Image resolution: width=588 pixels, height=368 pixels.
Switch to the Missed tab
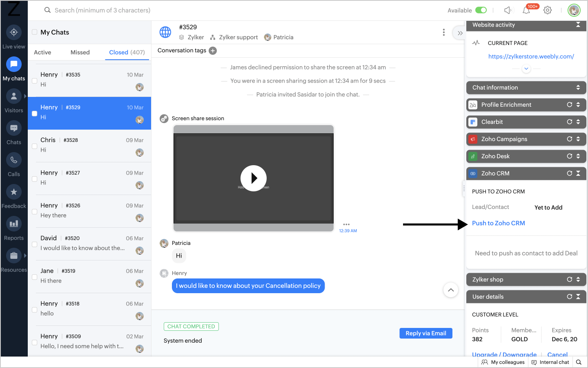pyautogui.click(x=80, y=52)
